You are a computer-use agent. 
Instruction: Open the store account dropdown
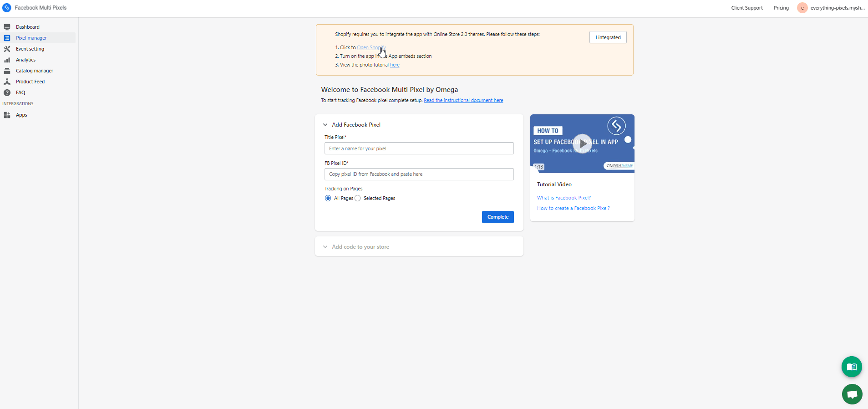click(831, 8)
